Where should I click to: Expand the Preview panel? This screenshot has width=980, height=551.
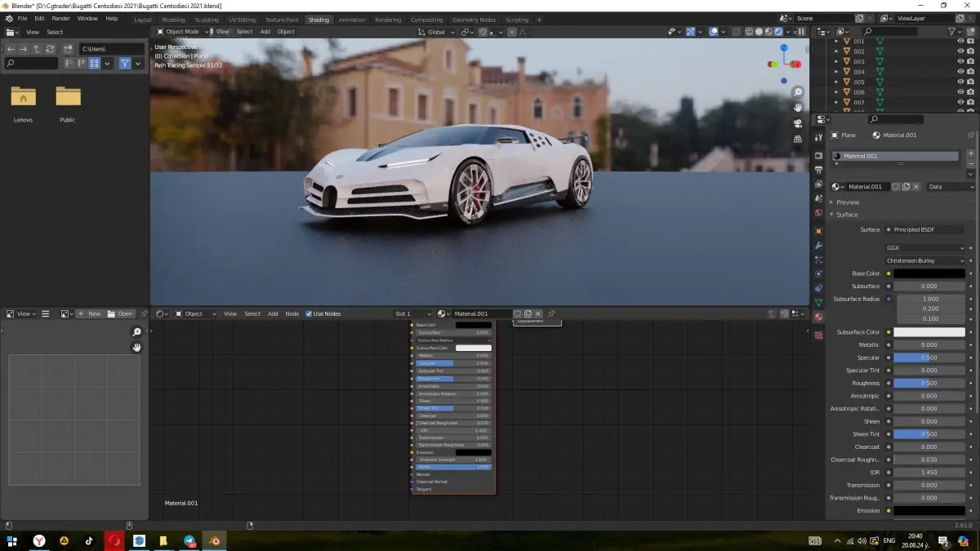847,202
